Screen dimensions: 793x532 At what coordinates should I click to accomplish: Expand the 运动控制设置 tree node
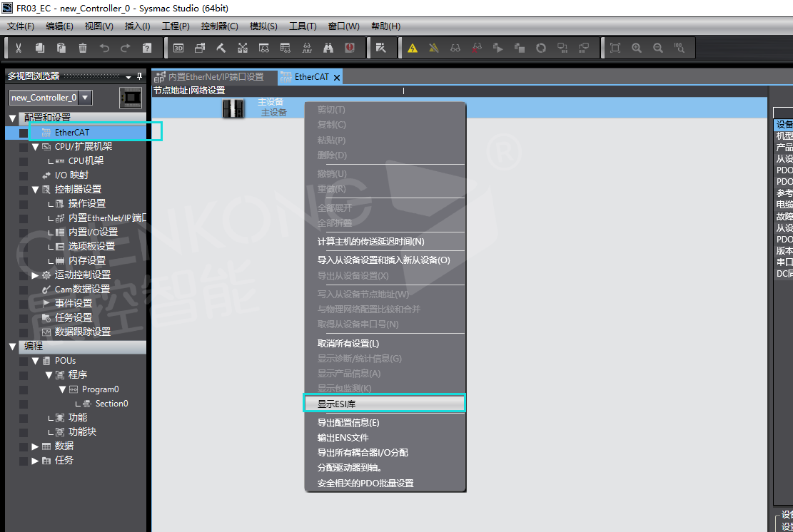pos(36,275)
